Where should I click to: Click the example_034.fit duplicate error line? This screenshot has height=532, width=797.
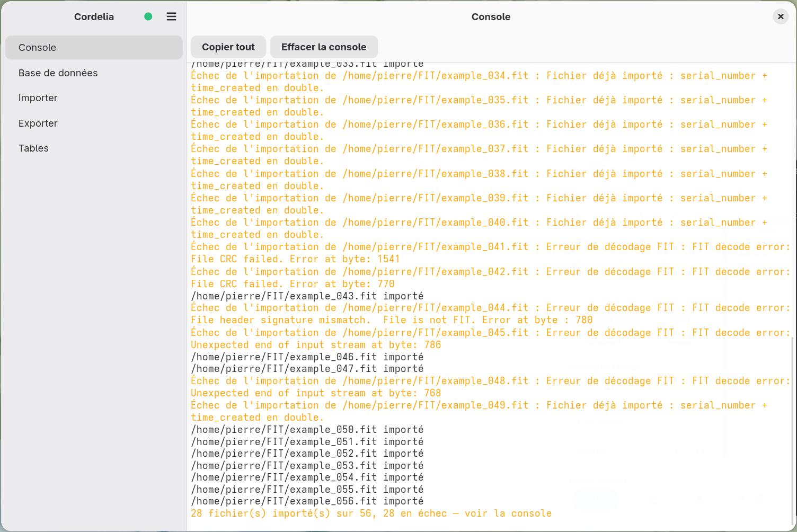point(479,82)
